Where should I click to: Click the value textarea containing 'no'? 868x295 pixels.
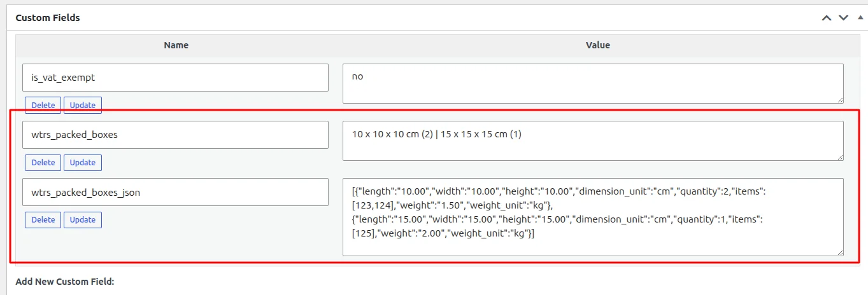point(593,83)
